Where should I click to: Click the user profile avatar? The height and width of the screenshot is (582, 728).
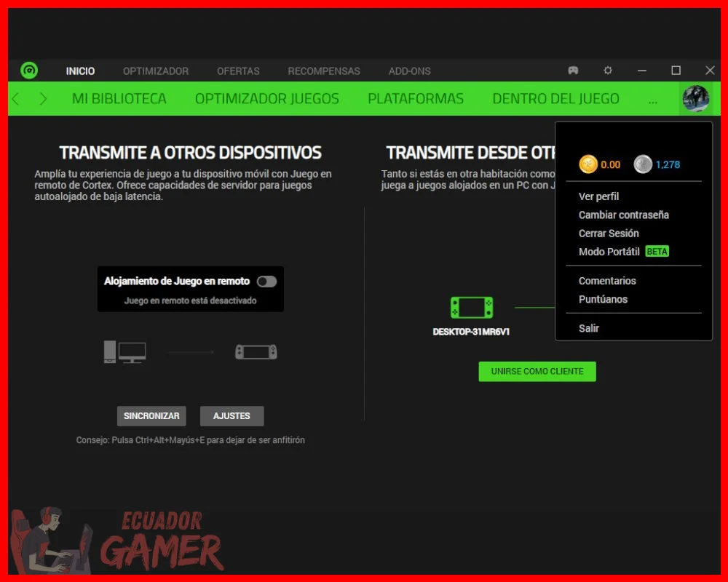(x=695, y=98)
